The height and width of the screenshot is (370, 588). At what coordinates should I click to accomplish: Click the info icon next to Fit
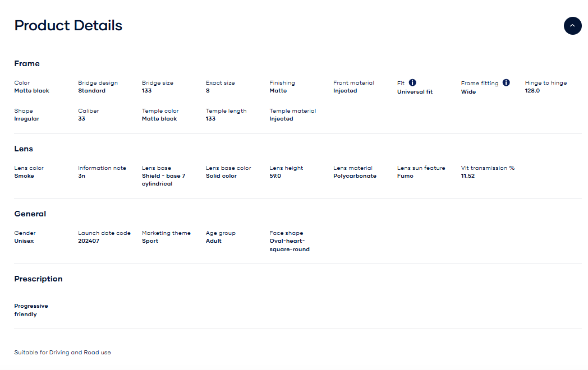(x=412, y=82)
